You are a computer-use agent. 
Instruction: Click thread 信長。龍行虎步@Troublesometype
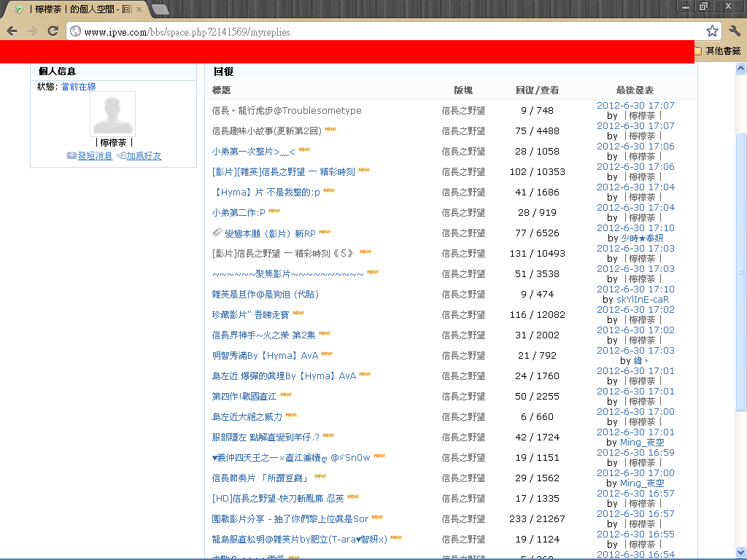(287, 111)
